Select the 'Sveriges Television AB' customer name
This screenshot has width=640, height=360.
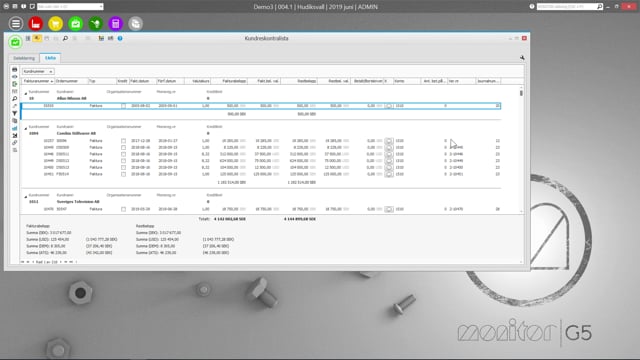point(78,202)
